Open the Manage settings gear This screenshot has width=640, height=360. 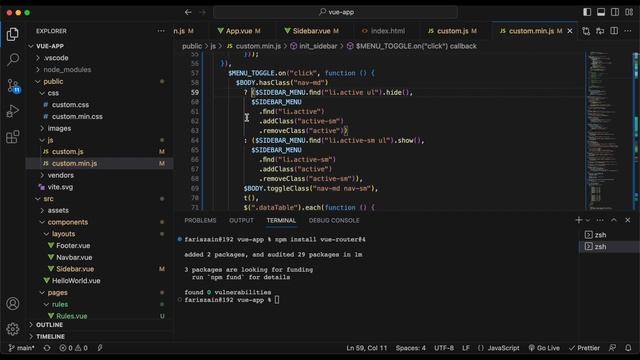coord(13,329)
